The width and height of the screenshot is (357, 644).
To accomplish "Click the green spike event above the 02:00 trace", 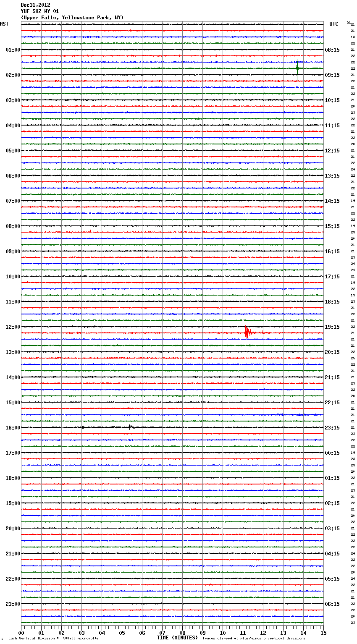I will tap(297, 68).
